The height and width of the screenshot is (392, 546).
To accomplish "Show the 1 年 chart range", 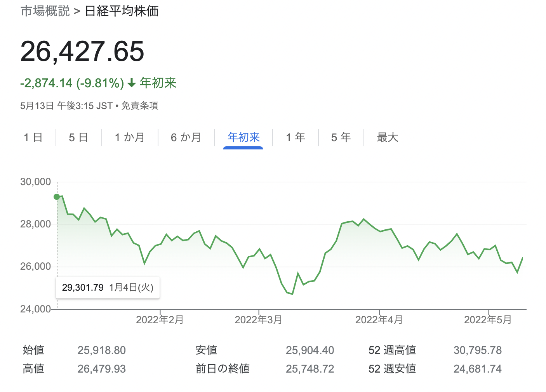I will click(296, 137).
